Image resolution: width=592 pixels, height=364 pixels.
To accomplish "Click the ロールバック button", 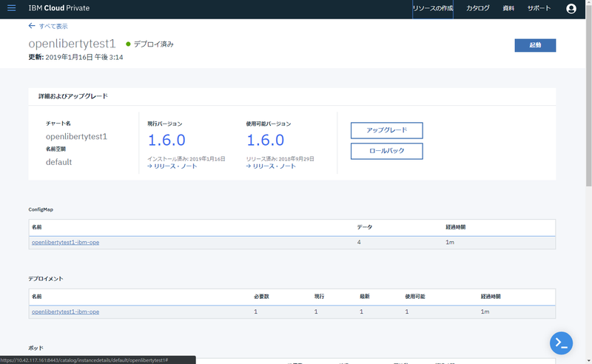I will coord(386,151).
